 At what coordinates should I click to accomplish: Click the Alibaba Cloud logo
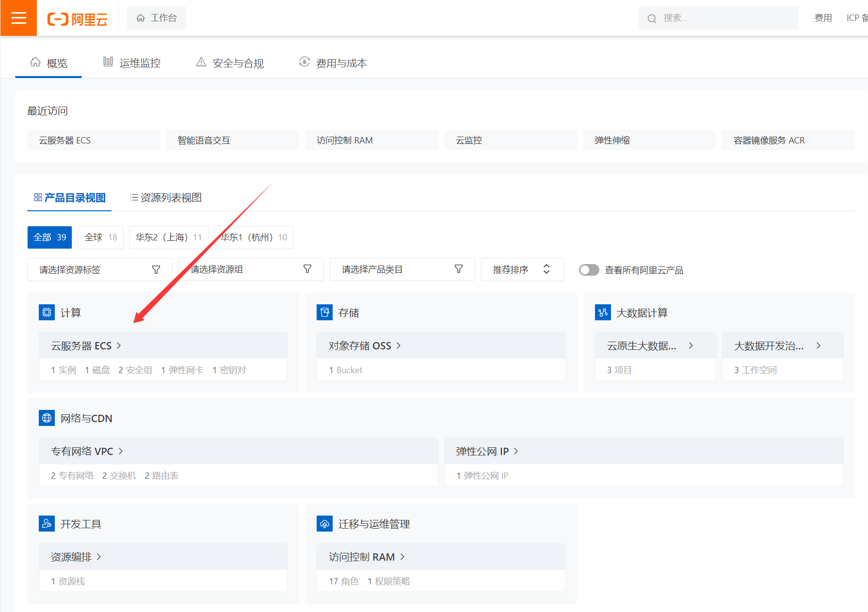pyautogui.click(x=78, y=19)
